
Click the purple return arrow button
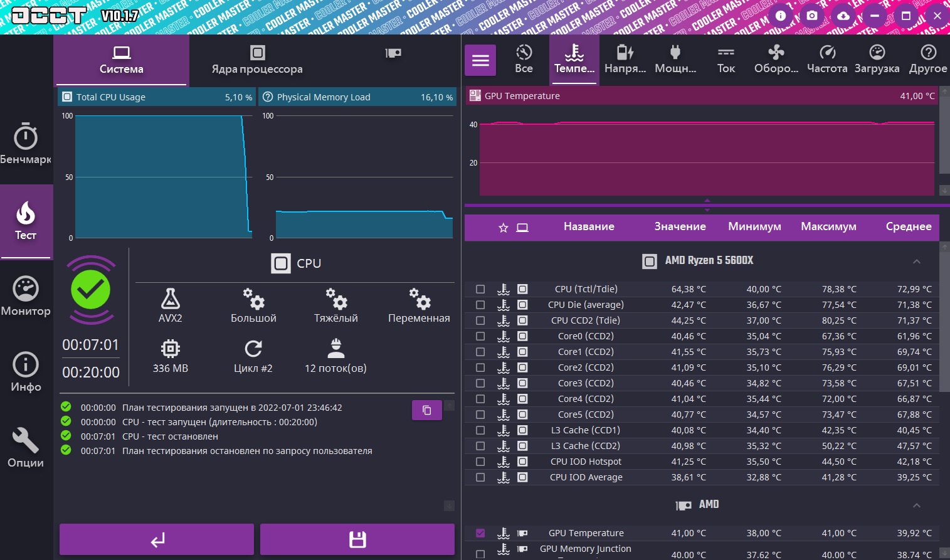157,539
